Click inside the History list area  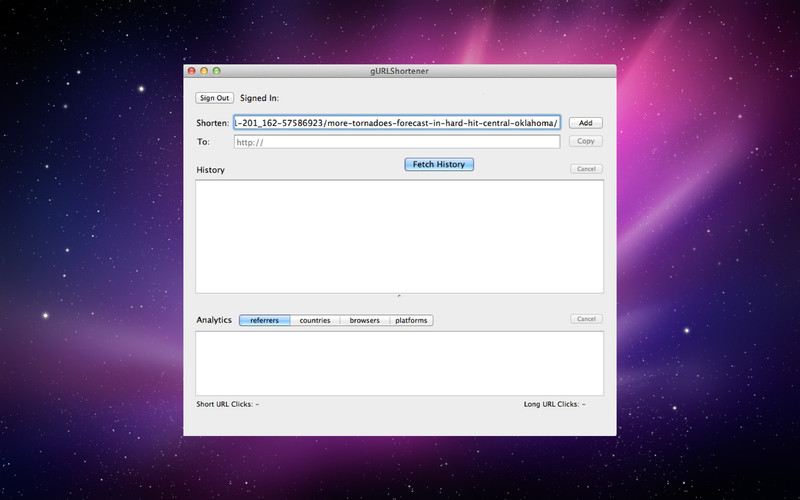point(399,236)
